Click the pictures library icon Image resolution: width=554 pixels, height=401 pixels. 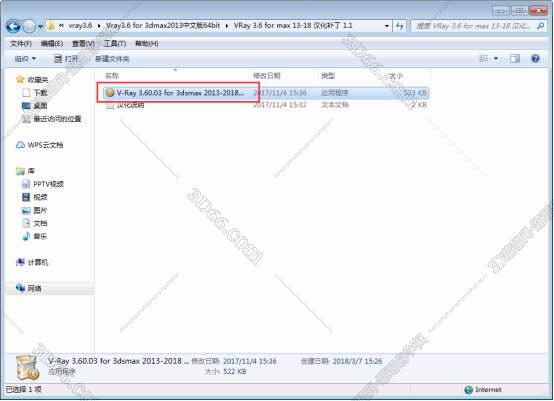[x=26, y=210]
